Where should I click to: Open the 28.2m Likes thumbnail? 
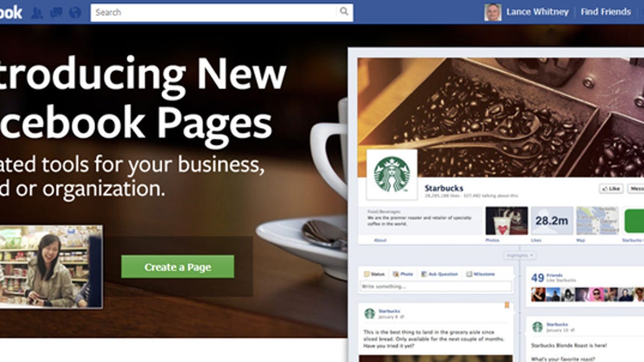click(x=552, y=221)
